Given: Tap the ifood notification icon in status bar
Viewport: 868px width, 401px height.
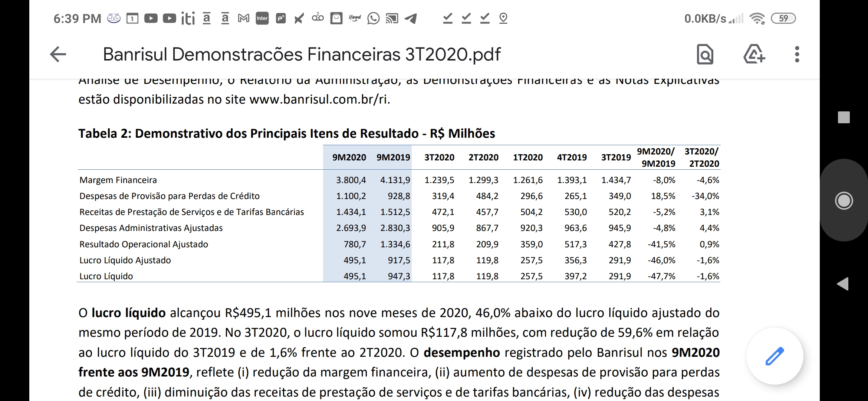Looking at the screenshot, I should [355, 18].
